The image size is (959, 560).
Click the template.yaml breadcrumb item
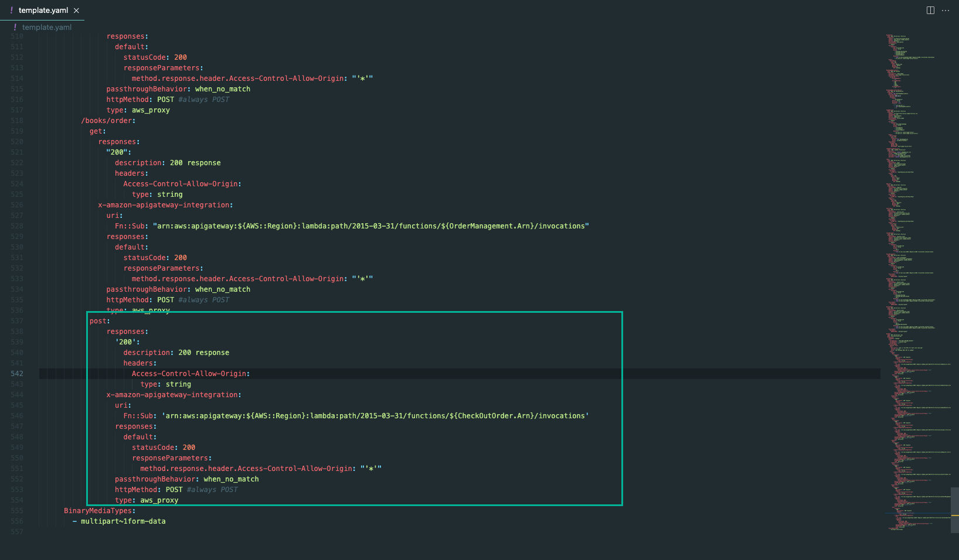[47, 28]
